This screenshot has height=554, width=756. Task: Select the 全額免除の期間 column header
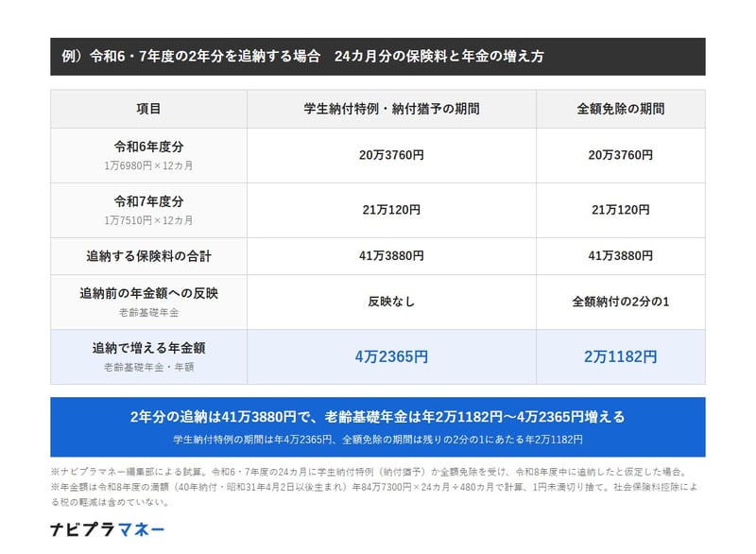(x=621, y=109)
